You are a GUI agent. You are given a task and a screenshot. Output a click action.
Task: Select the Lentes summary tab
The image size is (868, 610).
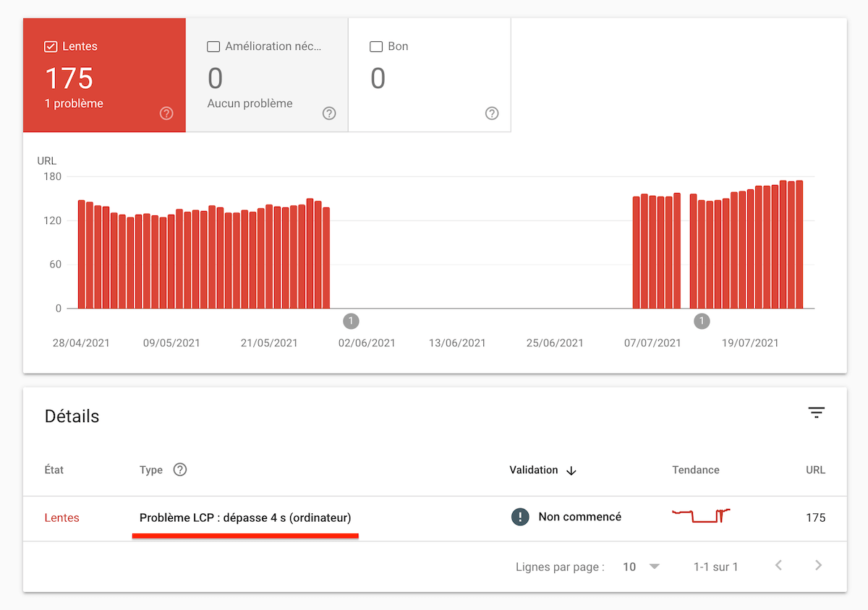coord(104,75)
